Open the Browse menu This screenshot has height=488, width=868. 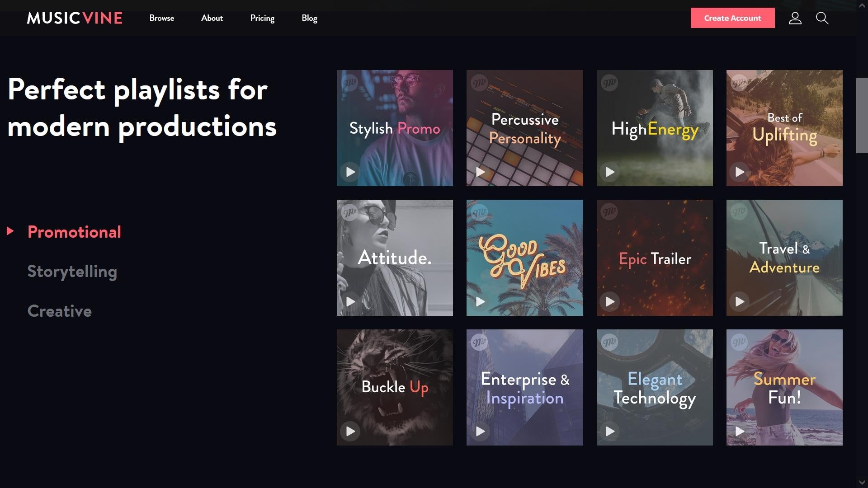click(162, 18)
